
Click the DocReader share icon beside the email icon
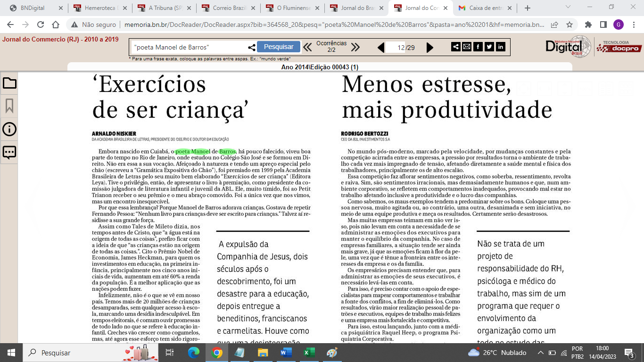(x=456, y=47)
